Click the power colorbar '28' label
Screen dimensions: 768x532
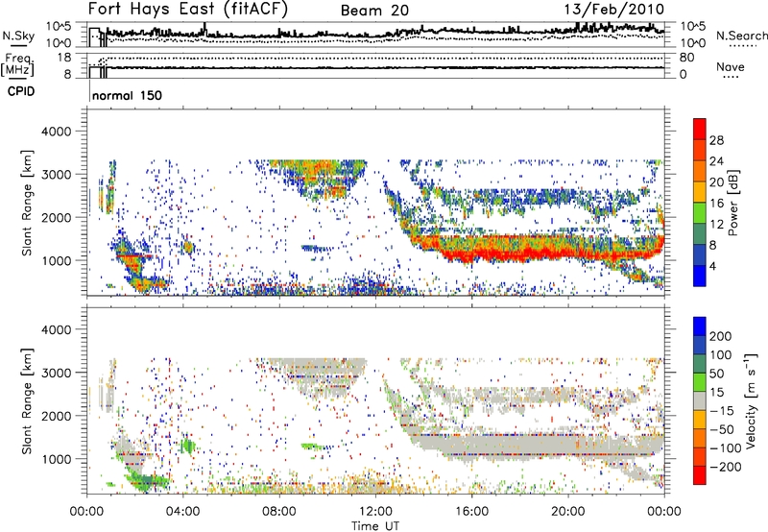(716, 140)
